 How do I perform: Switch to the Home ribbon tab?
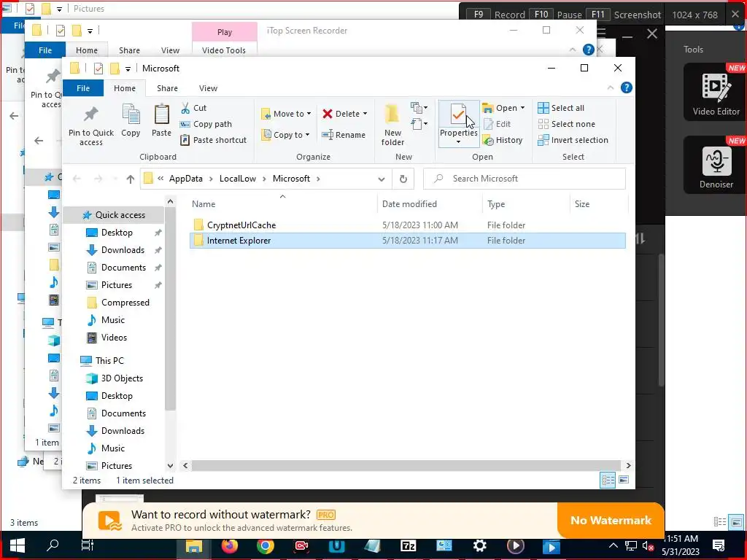pos(124,88)
